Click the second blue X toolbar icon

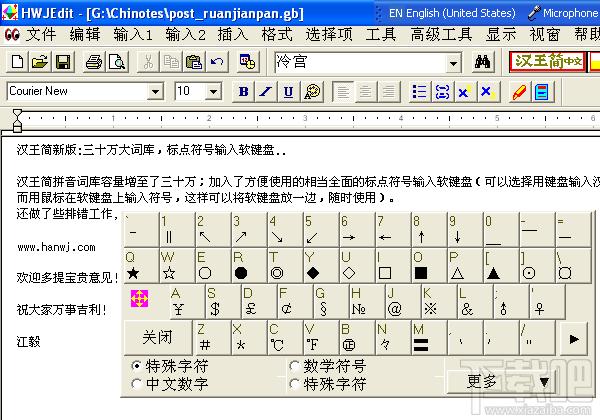[488, 92]
